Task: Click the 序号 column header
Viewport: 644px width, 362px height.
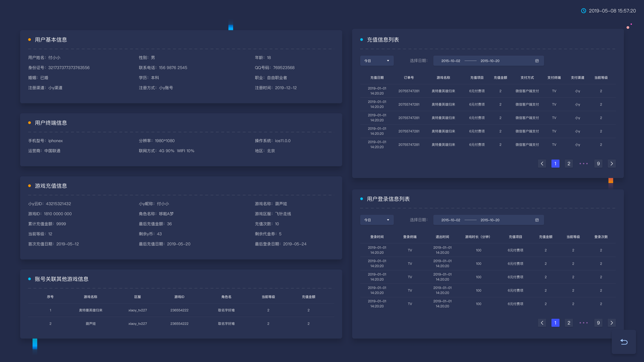Action: 50,297
